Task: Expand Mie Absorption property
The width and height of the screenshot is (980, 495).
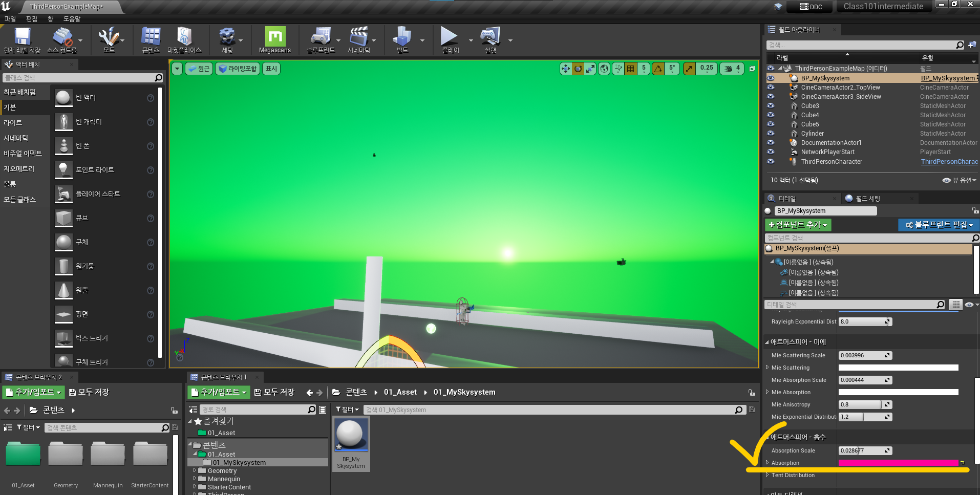Action: pyautogui.click(x=768, y=392)
